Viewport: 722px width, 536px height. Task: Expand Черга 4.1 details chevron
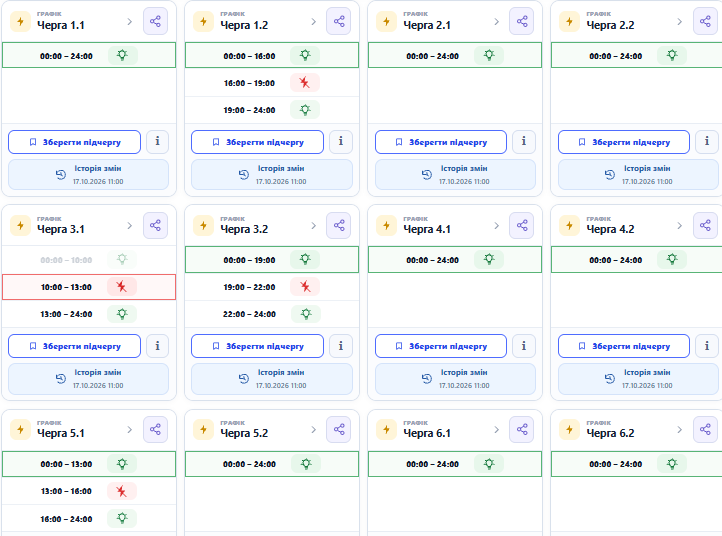coord(496,226)
